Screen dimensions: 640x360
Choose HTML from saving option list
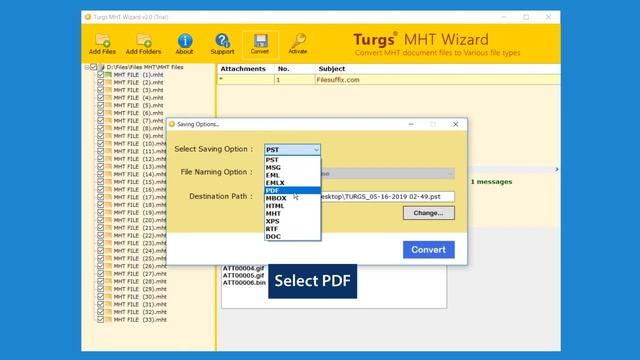[x=292, y=206]
